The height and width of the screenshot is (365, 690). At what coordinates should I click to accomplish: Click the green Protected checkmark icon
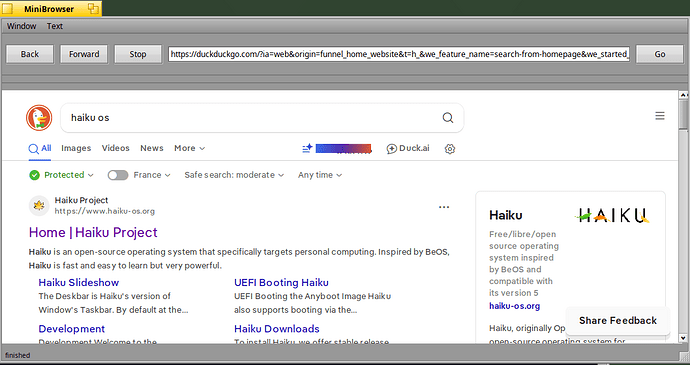[34, 175]
